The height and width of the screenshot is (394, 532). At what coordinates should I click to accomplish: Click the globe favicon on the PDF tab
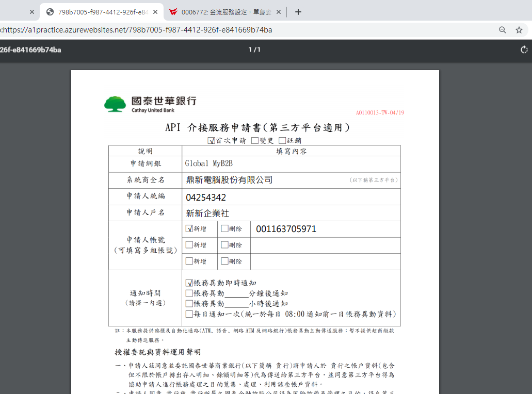click(50, 12)
